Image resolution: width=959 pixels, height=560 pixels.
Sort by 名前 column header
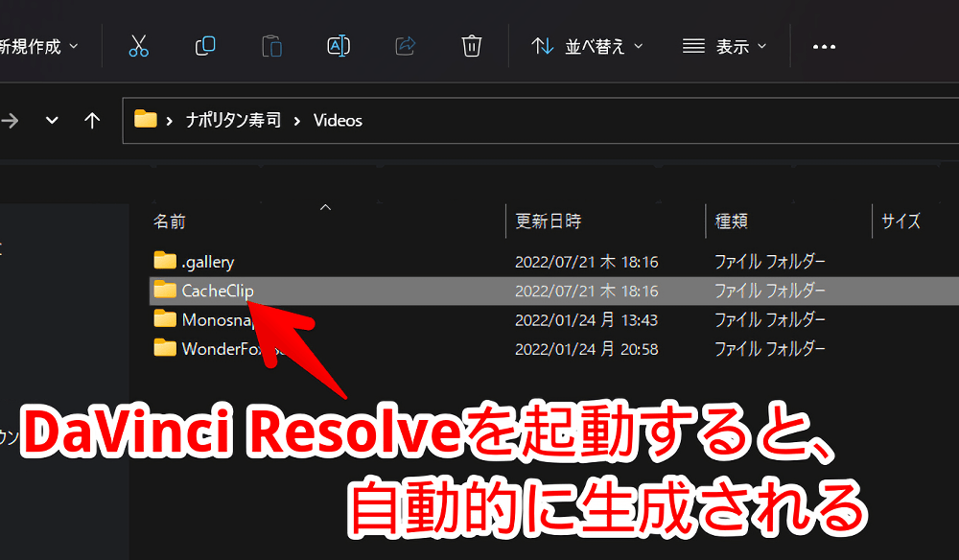[x=170, y=222]
